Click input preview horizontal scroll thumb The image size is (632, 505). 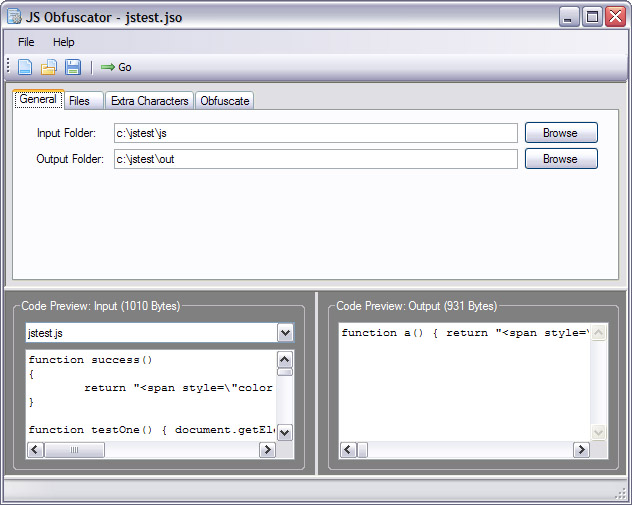(x=75, y=450)
